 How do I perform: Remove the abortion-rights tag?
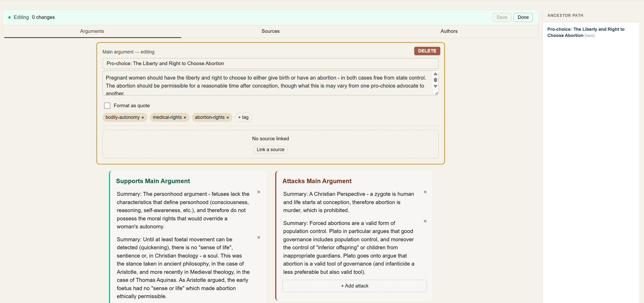(x=228, y=118)
